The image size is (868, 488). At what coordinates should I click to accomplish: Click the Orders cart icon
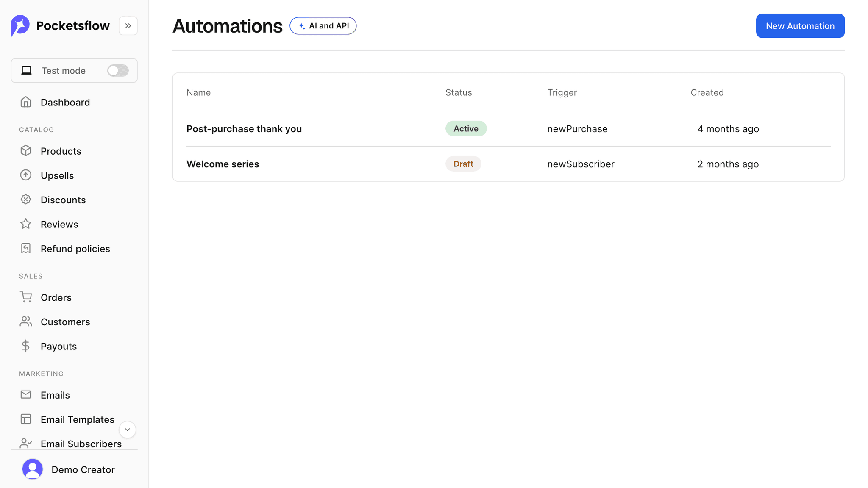pos(26,297)
